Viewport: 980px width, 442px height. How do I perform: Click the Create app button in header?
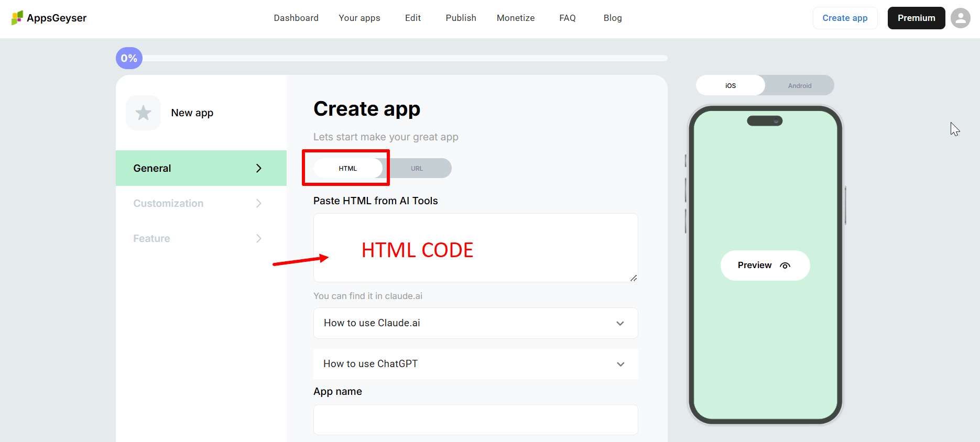844,18
